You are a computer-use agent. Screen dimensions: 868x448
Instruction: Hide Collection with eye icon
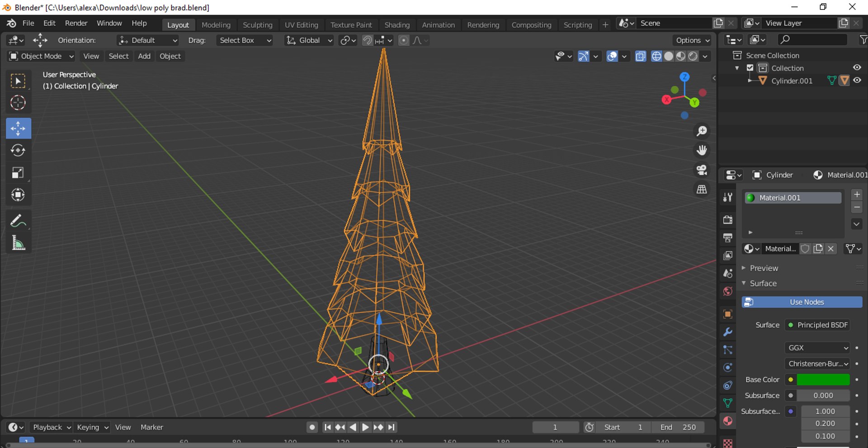pyautogui.click(x=857, y=67)
